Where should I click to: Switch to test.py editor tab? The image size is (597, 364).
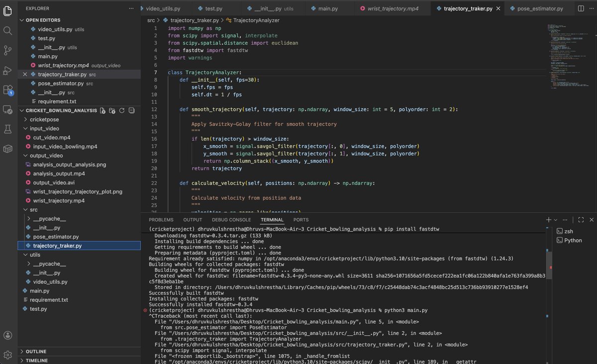coord(213,8)
